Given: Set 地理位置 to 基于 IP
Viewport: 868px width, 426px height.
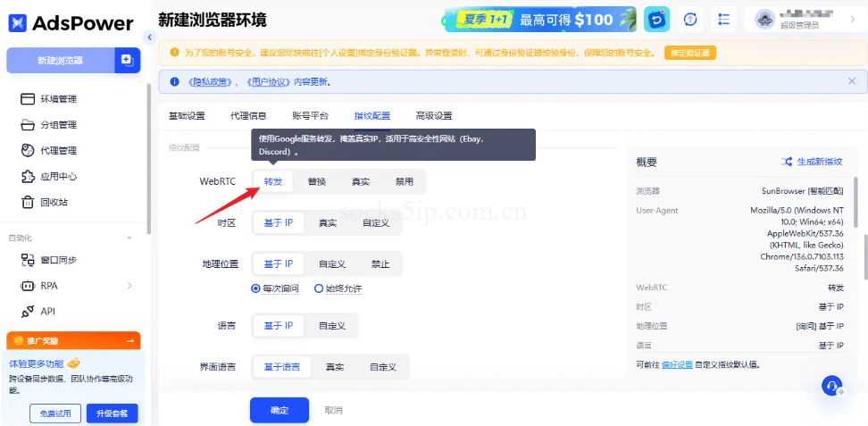Looking at the screenshot, I should tap(279, 264).
